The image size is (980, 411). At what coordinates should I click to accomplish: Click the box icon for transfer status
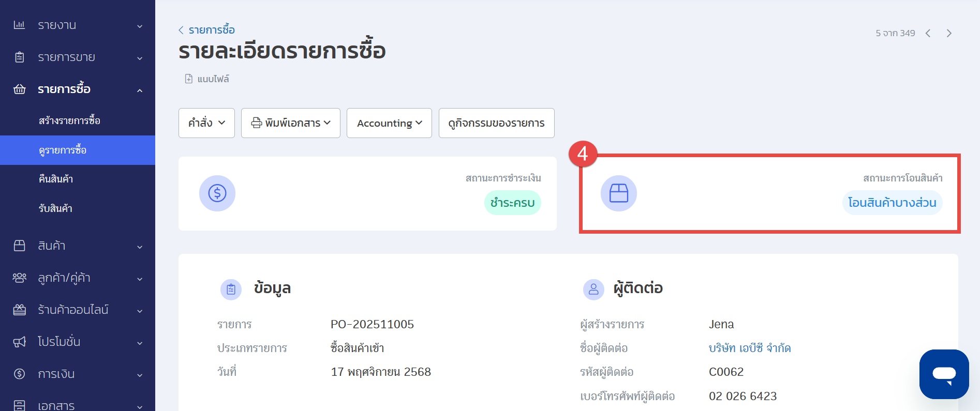(x=618, y=193)
